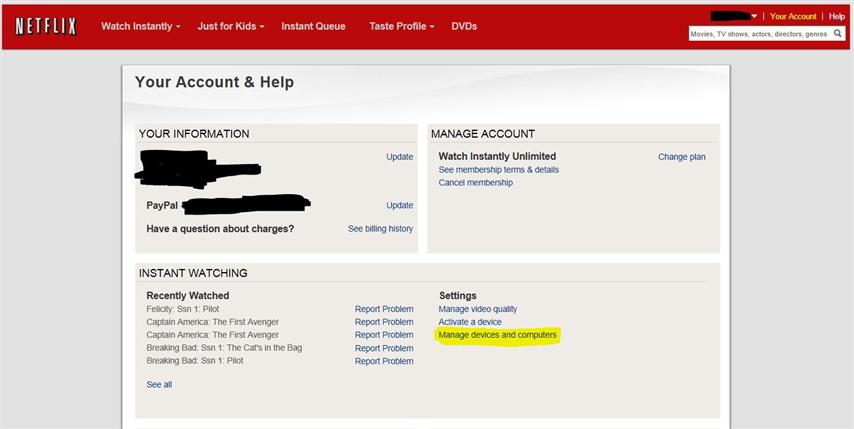Open Manage devices and computers
854x429 pixels.
pos(498,335)
